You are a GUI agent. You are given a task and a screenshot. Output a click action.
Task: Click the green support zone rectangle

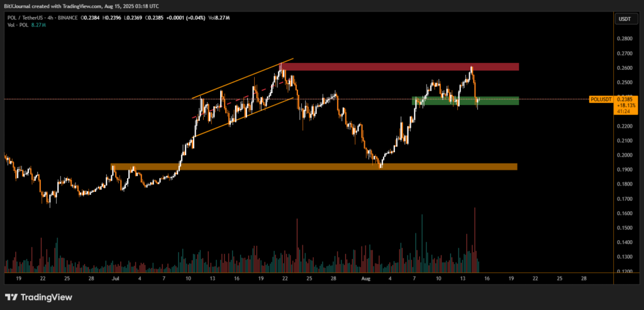point(465,101)
